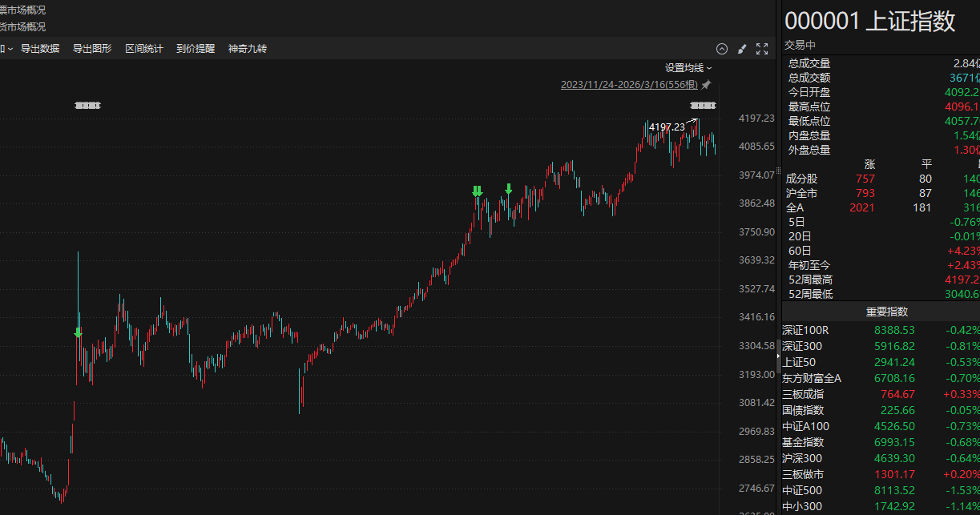Screen dimensions: 980x515
Task: Click the top-left gray label marker above the chart
Action: point(87,105)
